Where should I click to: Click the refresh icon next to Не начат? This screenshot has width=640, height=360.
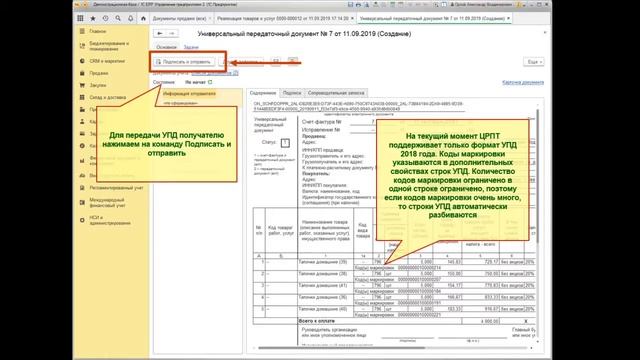click(x=210, y=82)
